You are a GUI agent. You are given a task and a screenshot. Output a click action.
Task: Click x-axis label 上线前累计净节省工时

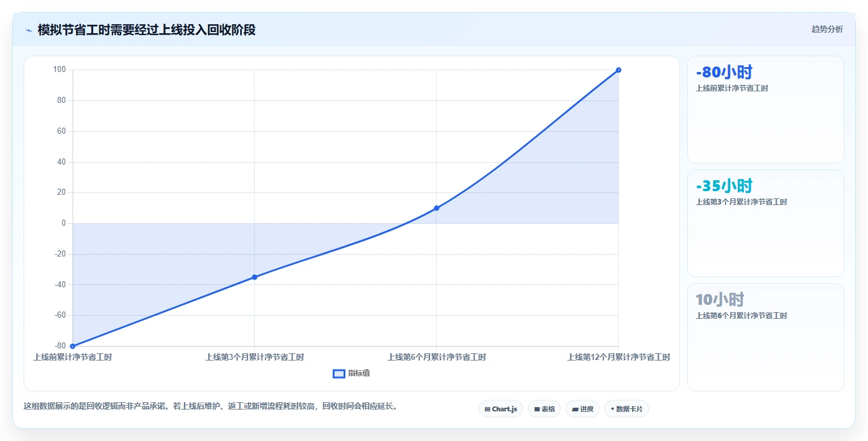73,358
